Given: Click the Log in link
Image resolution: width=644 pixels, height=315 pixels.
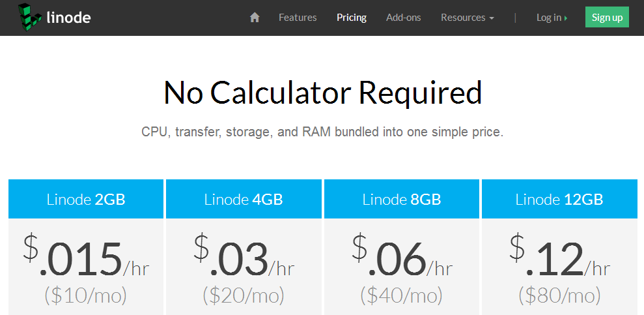Looking at the screenshot, I should tap(549, 18).
